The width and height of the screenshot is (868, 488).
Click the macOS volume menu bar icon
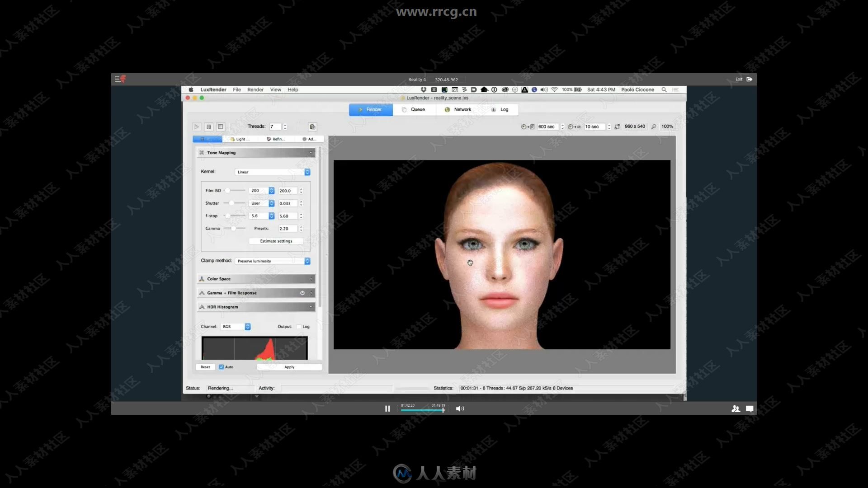(x=544, y=89)
